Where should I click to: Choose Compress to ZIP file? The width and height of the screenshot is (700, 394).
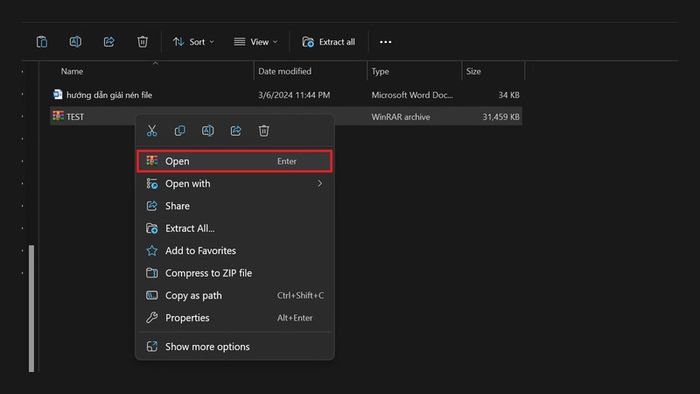click(234, 273)
